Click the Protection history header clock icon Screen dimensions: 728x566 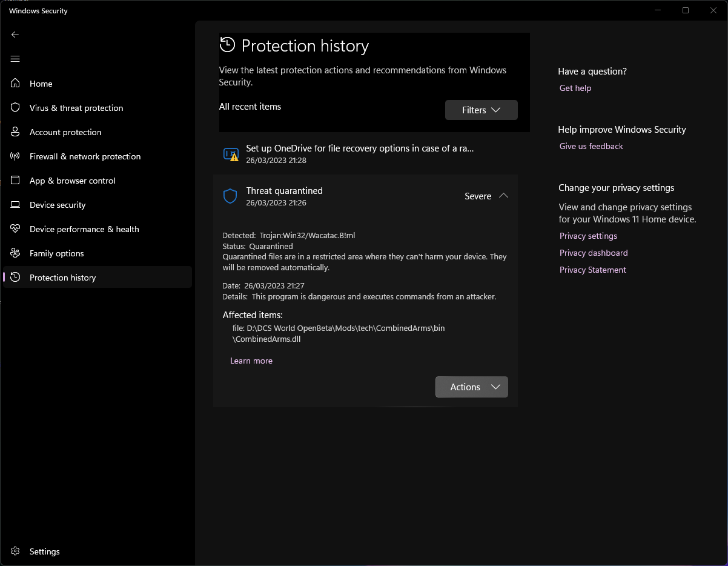coord(227,44)
